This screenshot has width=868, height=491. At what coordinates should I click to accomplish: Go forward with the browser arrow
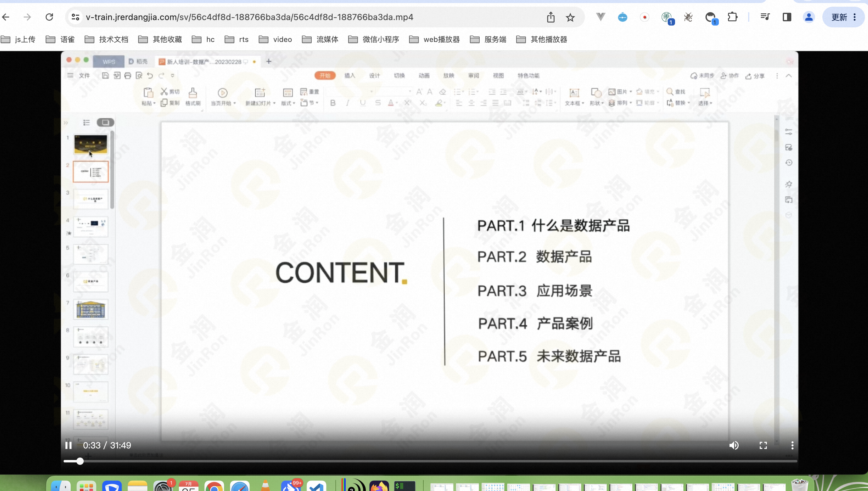click(27, 17)
